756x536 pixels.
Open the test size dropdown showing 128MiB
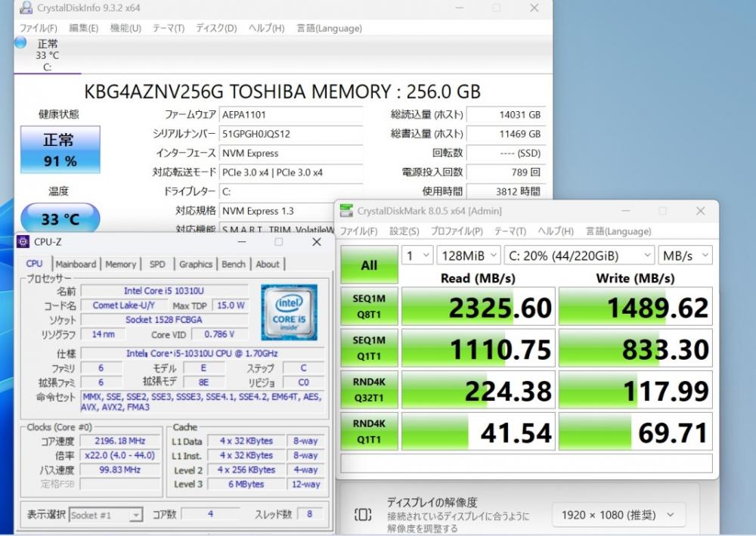[x=469, y=256]
